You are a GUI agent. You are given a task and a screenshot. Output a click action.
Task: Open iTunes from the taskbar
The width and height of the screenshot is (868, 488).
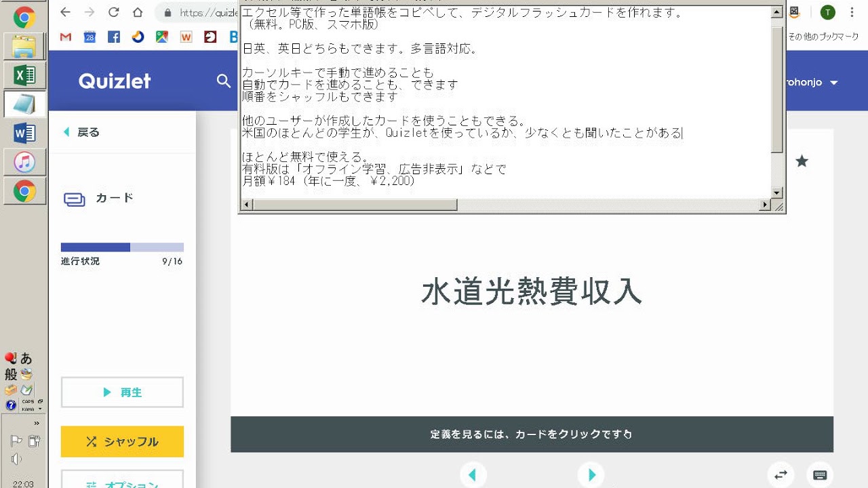[x=24, y=163]
